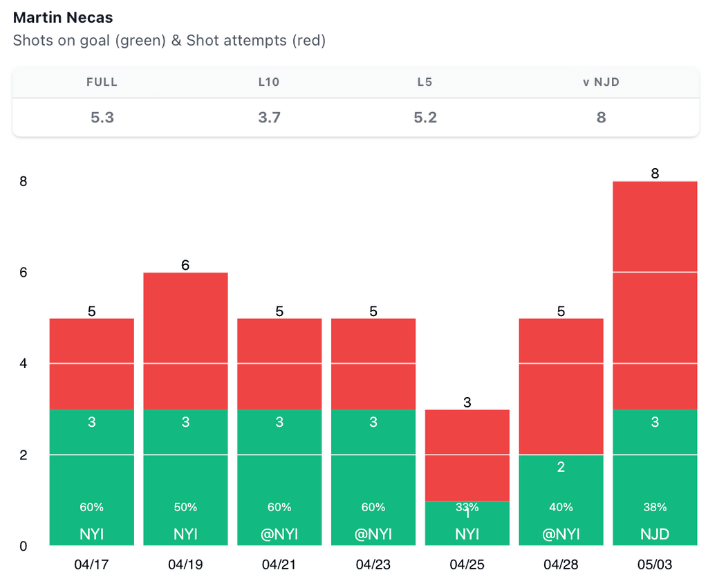This screenshot has width=708, height=588.
Task: Click the 38% percentage label
Action: click(655, 507)
